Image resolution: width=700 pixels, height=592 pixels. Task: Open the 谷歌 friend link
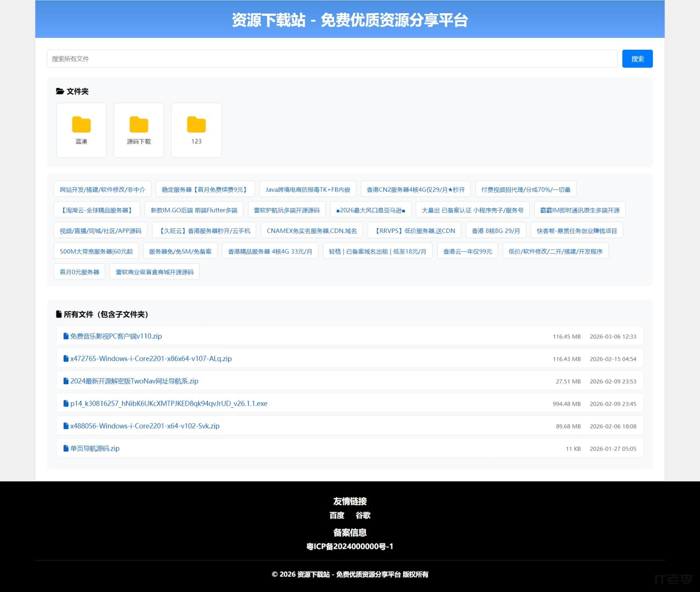click(364, 515)
